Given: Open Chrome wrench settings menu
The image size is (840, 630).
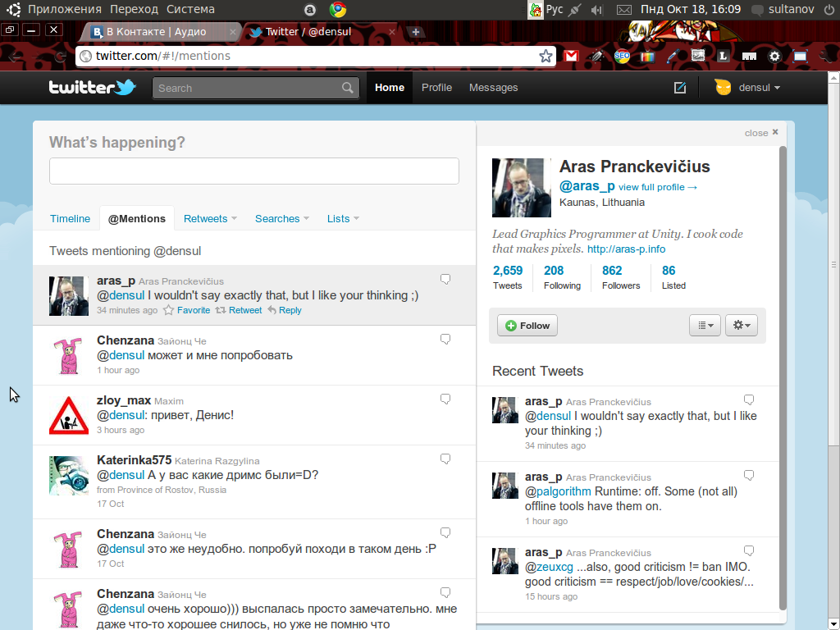Looking at the screenshot, I should [825, 56].
